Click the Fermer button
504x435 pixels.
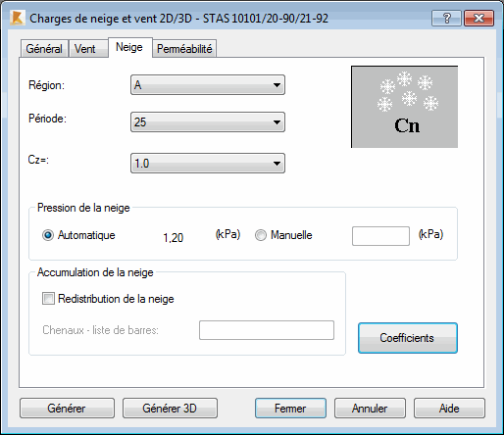point(290,409)
